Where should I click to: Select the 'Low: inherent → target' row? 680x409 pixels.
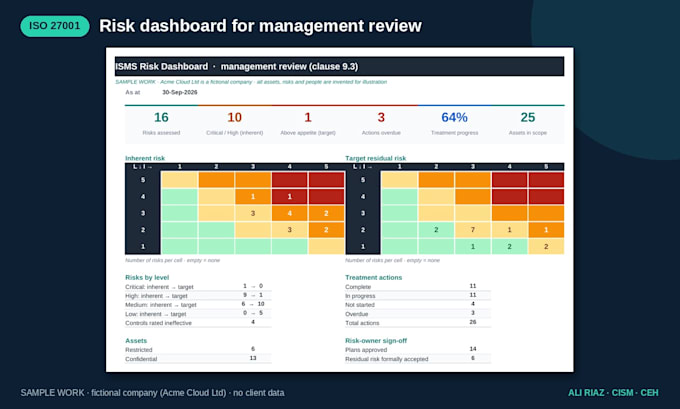[198, 314]
